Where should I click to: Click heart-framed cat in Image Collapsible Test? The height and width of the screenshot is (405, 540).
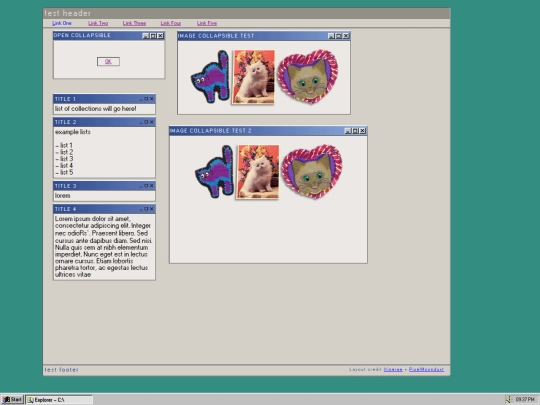[x=308, y=76]
